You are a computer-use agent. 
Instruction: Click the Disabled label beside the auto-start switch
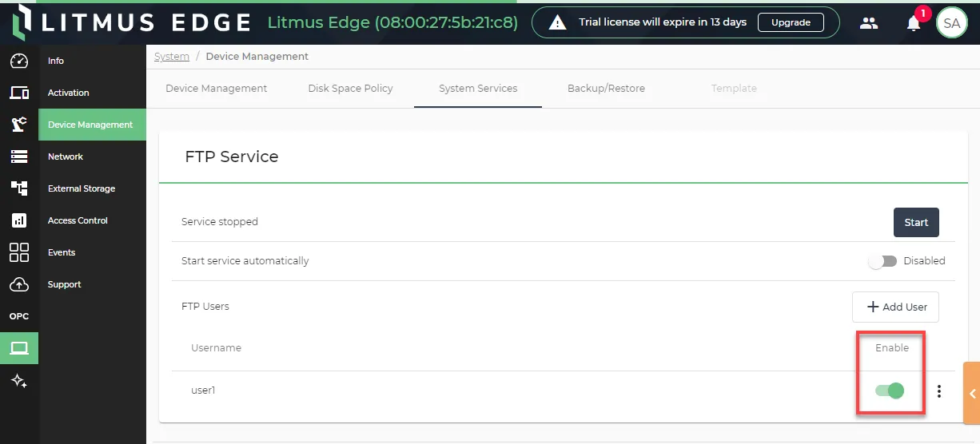click(924, 261)
